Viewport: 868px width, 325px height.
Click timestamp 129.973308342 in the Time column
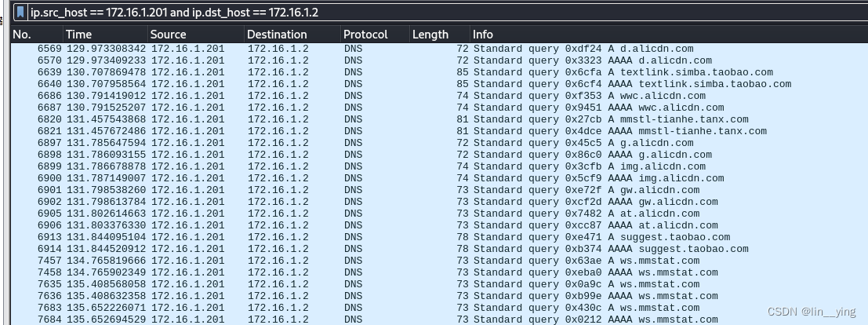coord(107,49)
